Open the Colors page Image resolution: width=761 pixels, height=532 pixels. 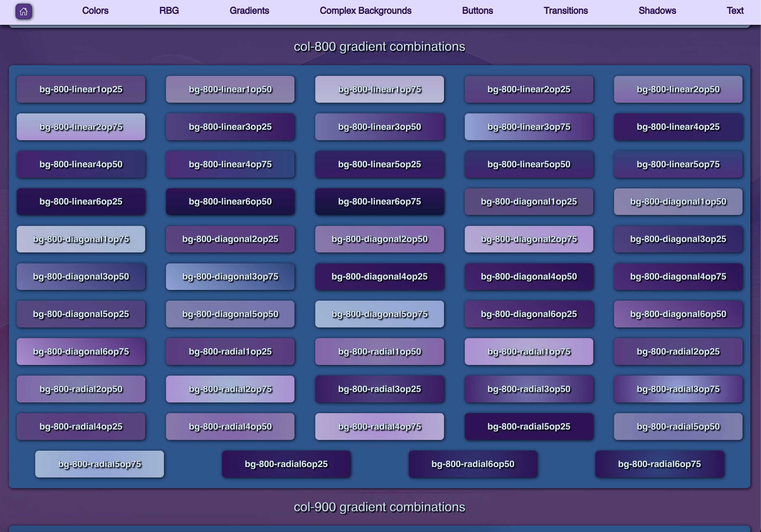point(95,10)
